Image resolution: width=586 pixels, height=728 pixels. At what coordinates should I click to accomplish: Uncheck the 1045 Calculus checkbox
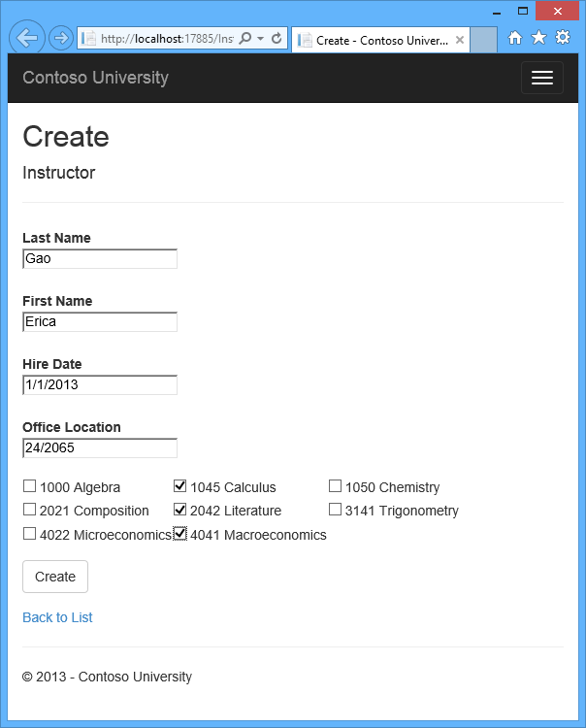click(x=180, y=486)
